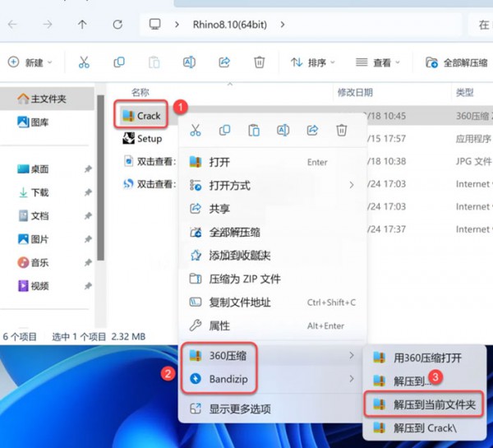Open 文档 in the sidebar
The image size is (493, 448).
[x=33, y=216]
